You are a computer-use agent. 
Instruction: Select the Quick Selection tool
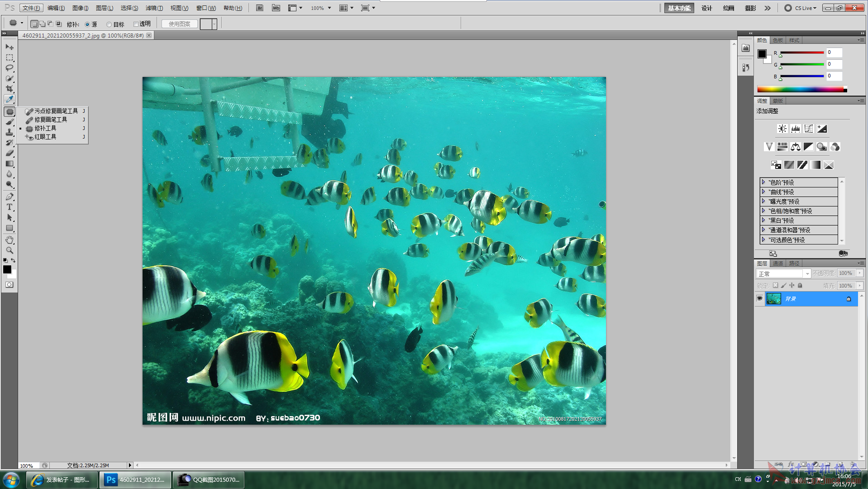(x=10, y=78)
